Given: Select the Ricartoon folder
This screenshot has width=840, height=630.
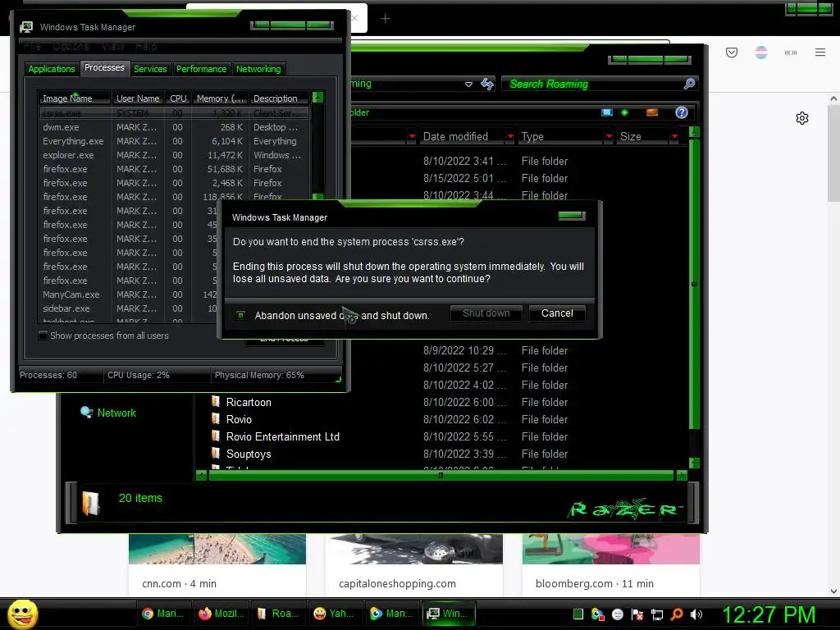Looking at the screenshot, I should click(x=249, y=402).
